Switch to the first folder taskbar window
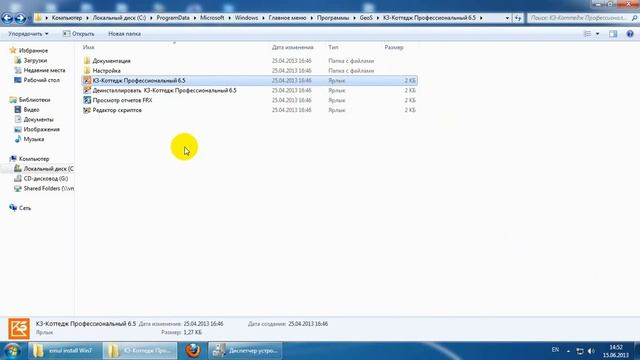The height and width of the screenshot is (360, 640). [65, 351]
